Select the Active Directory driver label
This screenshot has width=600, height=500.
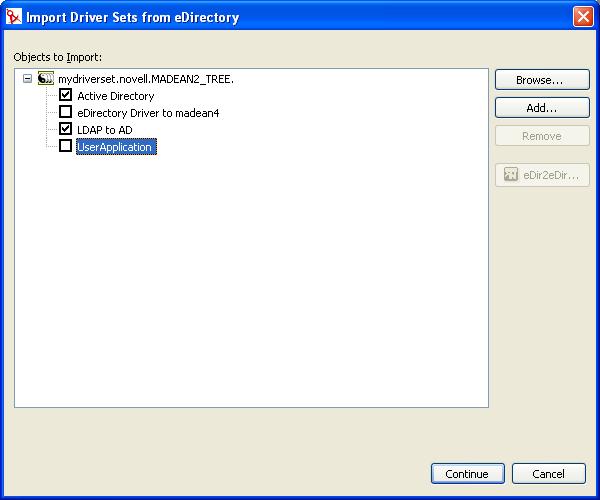click(x=116, y=96)
